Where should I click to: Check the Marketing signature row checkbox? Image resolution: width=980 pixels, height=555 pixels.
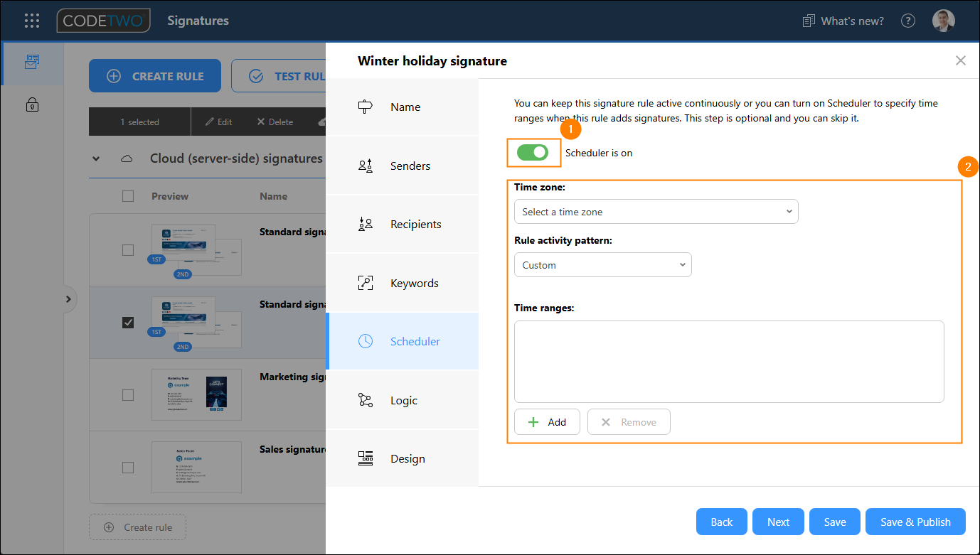click(x=128, y=394)
